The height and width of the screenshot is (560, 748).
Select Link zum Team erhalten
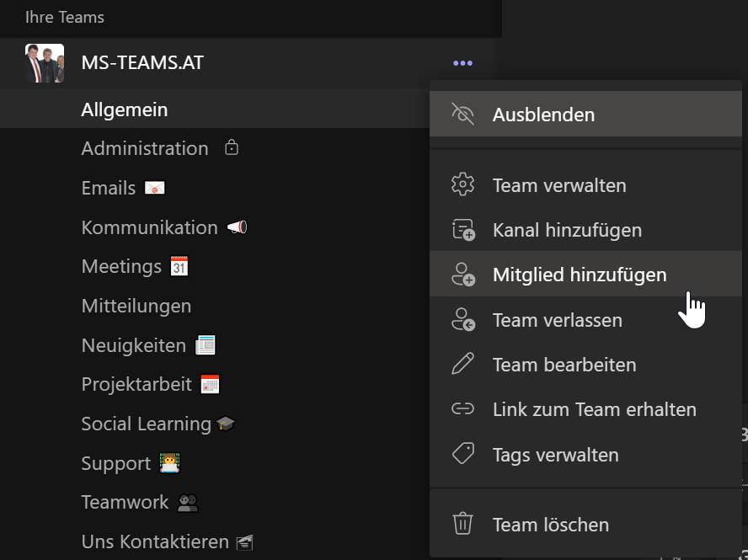(585, 409)
